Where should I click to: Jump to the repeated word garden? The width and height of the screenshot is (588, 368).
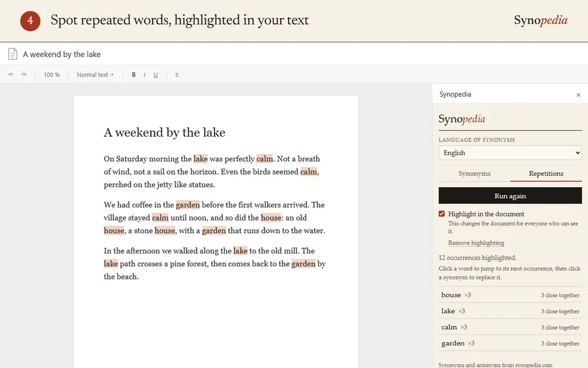tap(510, 343)
